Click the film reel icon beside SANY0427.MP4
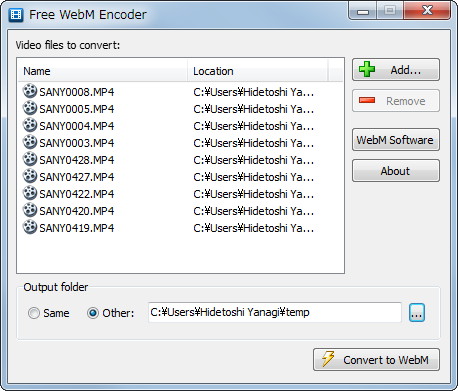 pyautogui.click(x=30, y=176)
